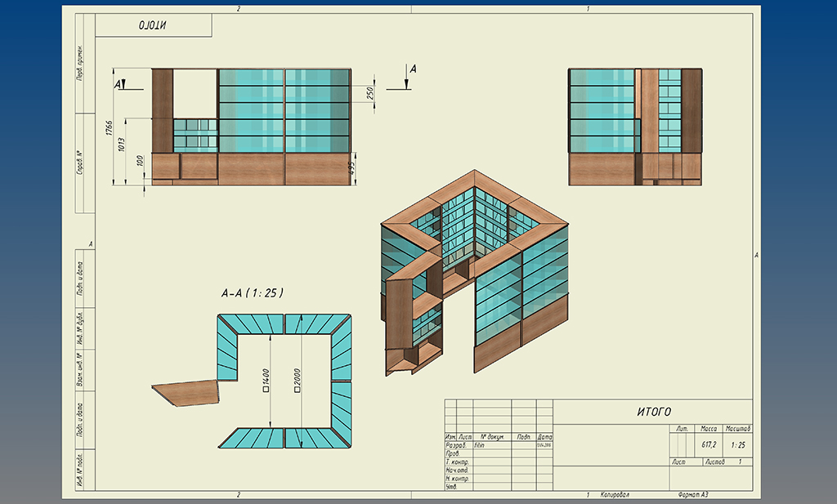Image resolution: width=837 pixels, height=504 pixels.
Task: Pick the 495 base height dimension
Action: [351, 168]
